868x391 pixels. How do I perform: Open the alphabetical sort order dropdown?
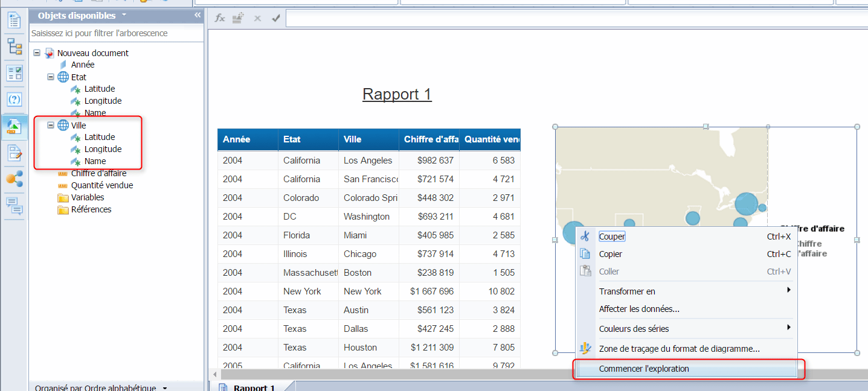click(165, 388)
